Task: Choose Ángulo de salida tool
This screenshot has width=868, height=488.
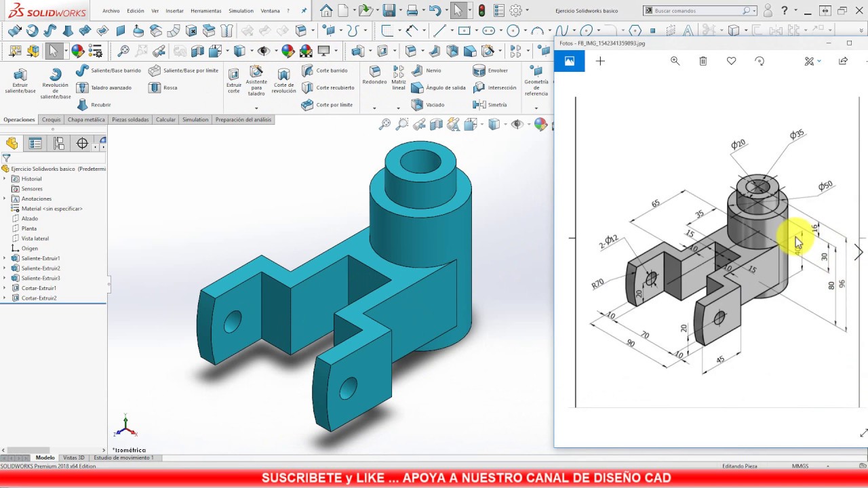Action: pyautogui.click(x=438, y=87)
